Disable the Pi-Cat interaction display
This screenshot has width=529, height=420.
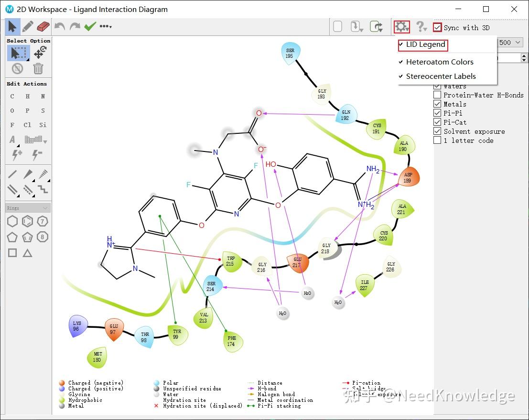click(436, 122)
